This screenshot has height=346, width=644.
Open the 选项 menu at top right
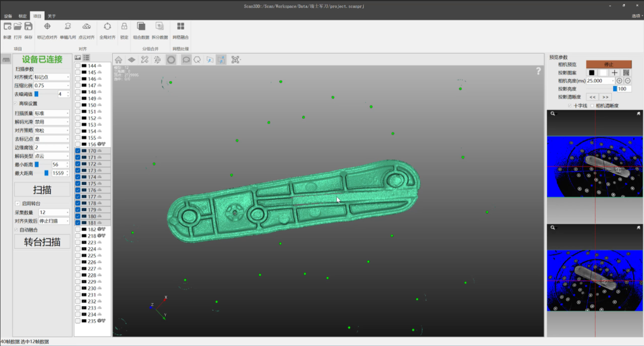[637, 16]
